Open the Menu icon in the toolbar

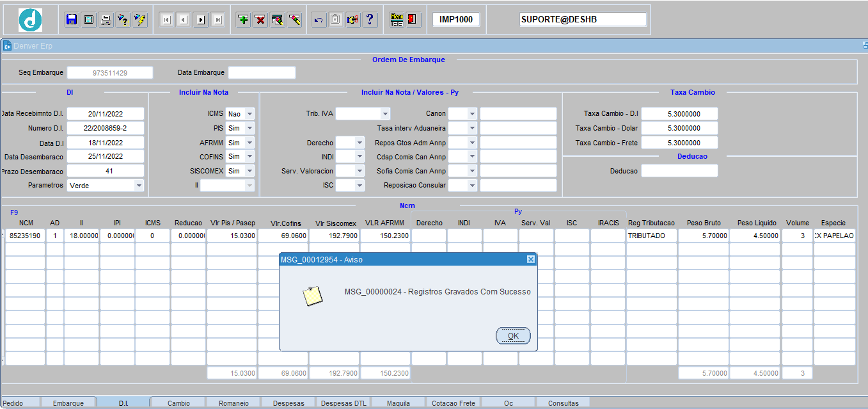(397, 20)
